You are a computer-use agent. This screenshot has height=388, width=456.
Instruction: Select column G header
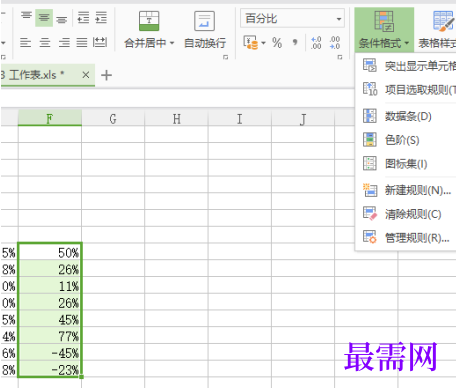[113, 118]
